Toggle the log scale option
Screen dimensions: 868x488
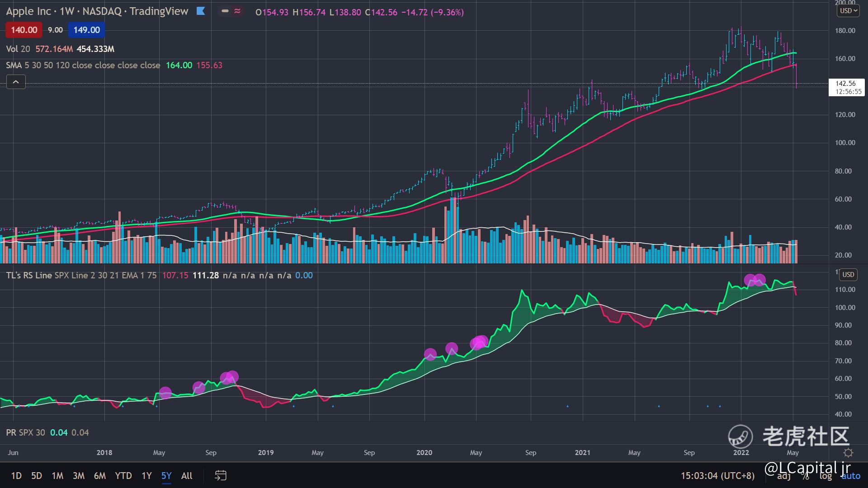(x=826, y=476)
